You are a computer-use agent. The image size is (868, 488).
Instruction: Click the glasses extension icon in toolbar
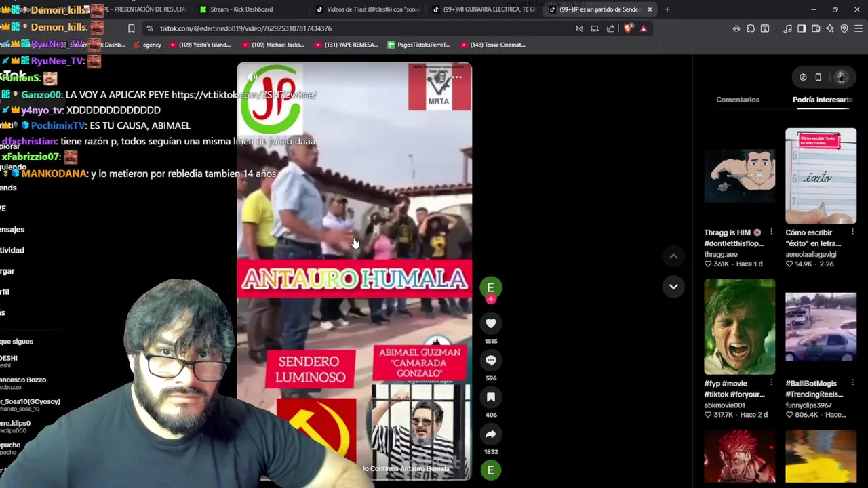tap(736, 28)
